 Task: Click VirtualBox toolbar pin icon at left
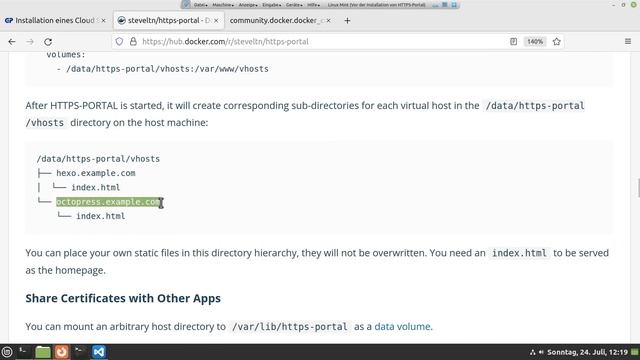point(187,4)
